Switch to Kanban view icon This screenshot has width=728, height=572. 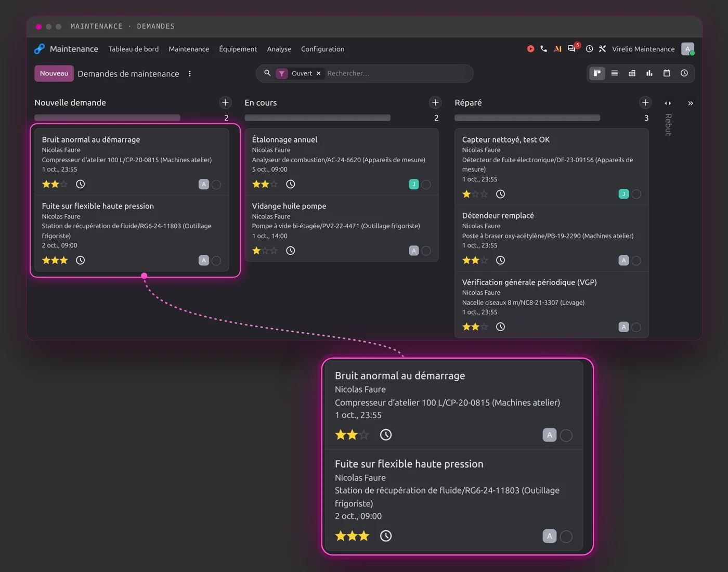(597, 73)
